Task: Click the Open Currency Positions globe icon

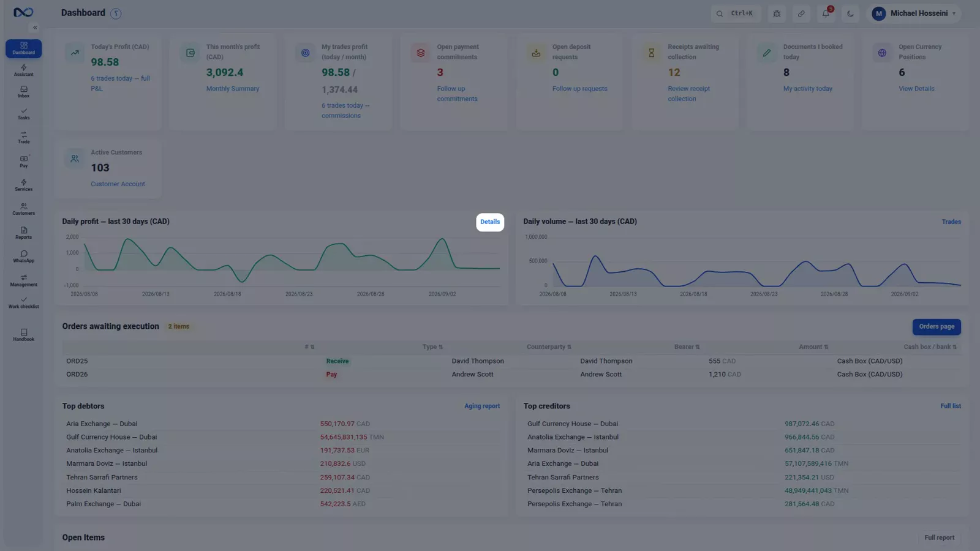Action: 882,53
